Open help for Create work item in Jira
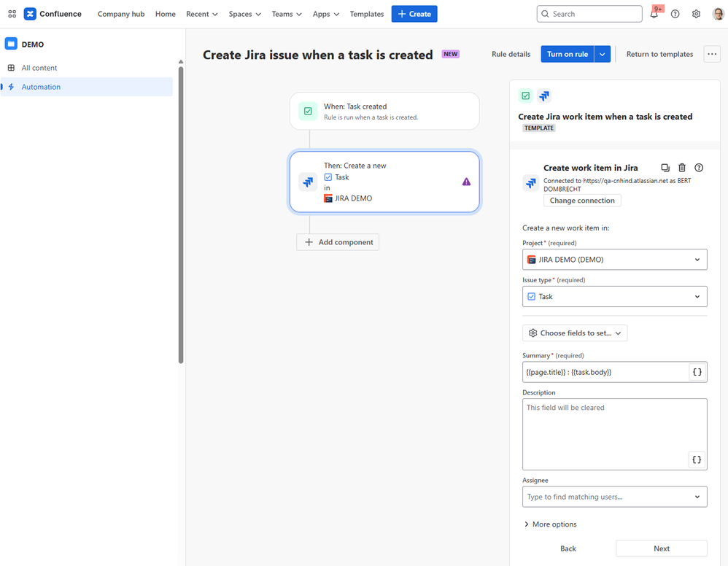Image resolution: width=728 pixels, height=566 pixels. pos(699,168)
